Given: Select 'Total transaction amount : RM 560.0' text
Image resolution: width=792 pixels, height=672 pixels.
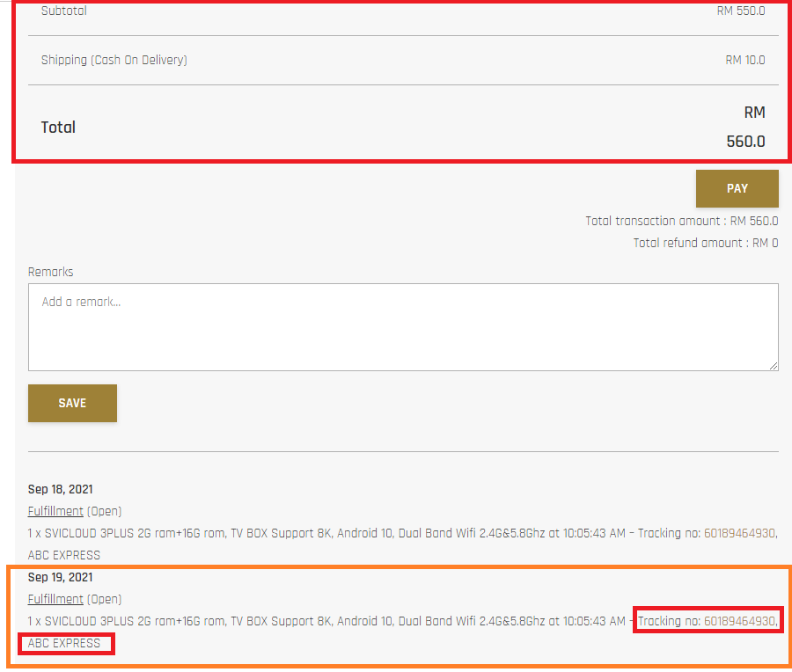Looking at the screenshot, I should [x=682, y=221].
